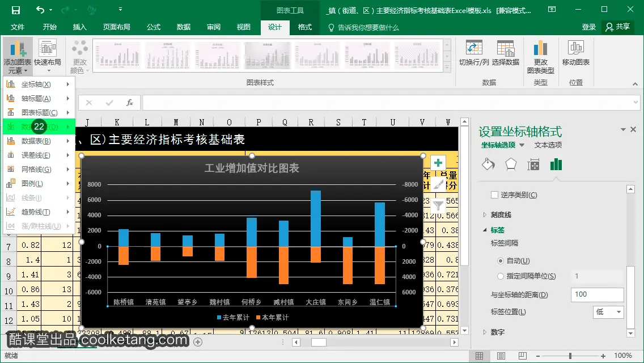
Task: Open the 坐标轴 Axes submenu
Action: point(39,85)
